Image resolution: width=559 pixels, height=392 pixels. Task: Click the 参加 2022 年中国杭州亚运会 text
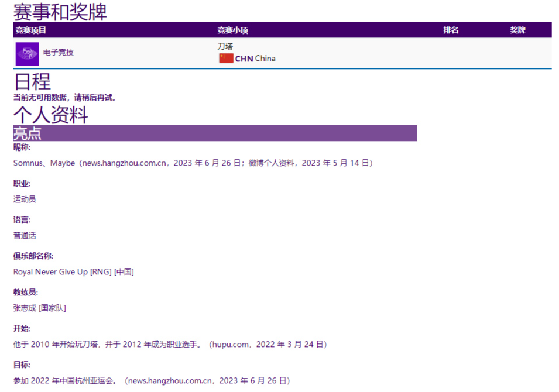coord(152,381)
